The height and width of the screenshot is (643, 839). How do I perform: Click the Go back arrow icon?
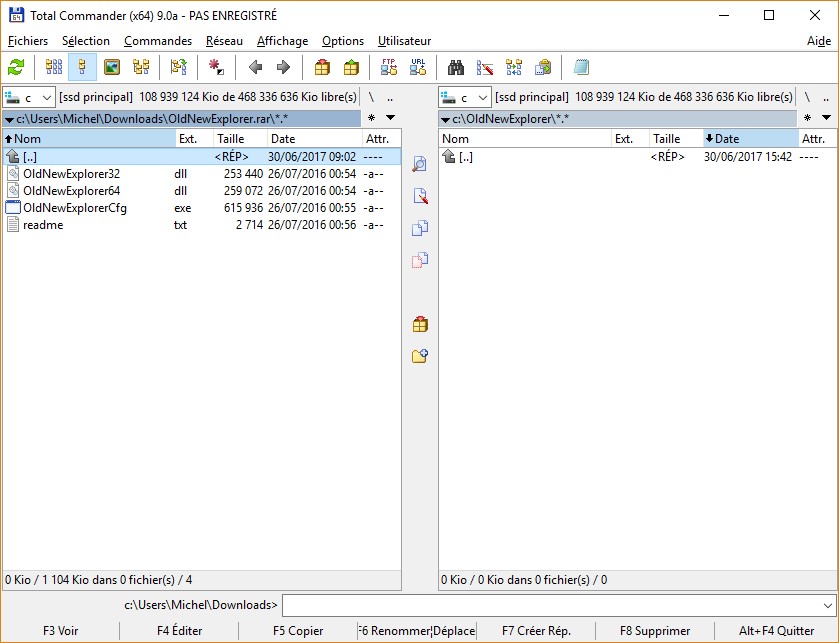(x=255, y=67)
